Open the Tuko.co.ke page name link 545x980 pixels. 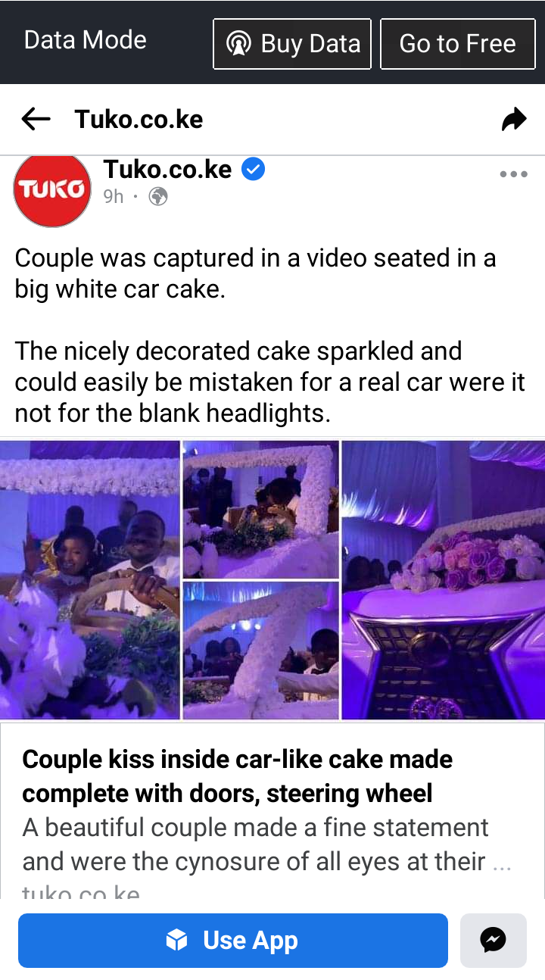coord(167,170)
